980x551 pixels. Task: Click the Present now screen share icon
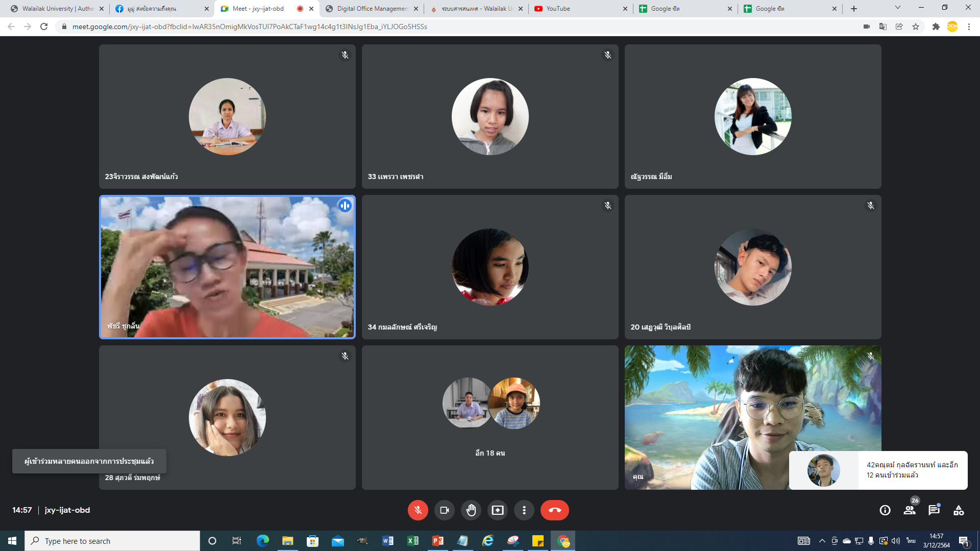tap(497, 510)
